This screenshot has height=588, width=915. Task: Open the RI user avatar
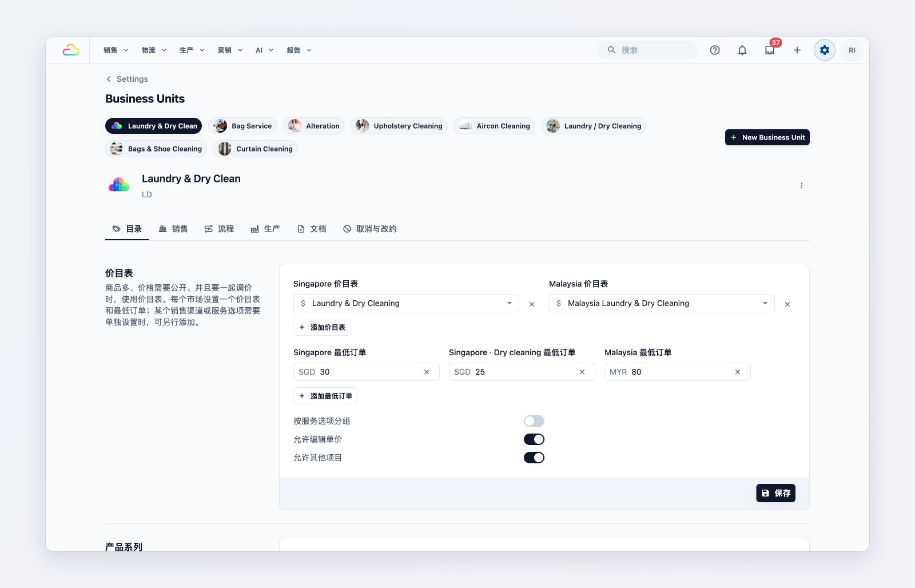(x=852, y=50)
